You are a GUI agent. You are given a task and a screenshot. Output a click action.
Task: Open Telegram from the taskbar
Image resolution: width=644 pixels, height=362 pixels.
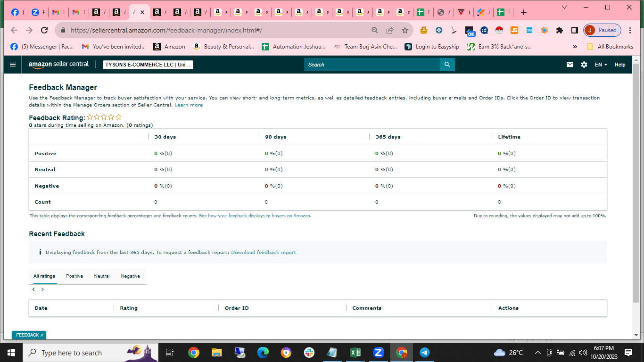pyautogui.click(x=424, y=352)
